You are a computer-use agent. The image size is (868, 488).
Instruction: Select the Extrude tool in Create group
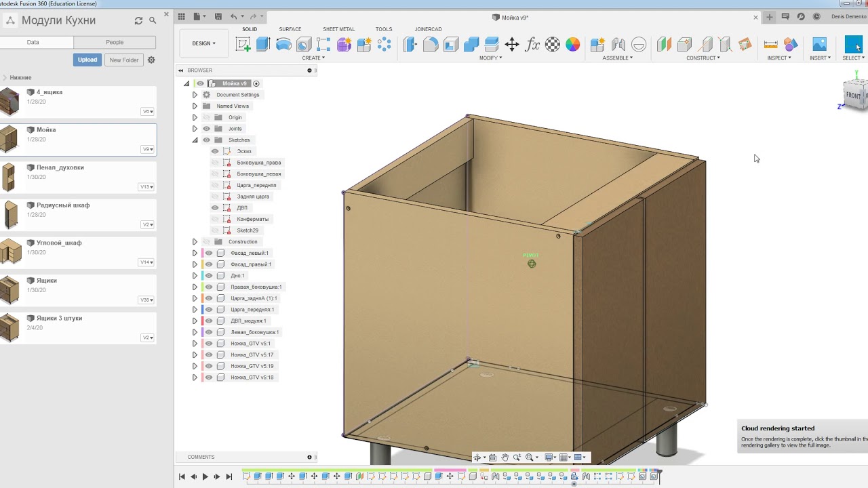pyautogui.click(x=263, y=45)
